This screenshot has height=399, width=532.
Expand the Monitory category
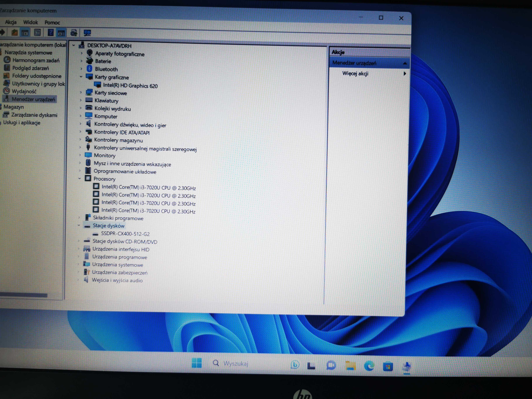(x=80, y=155)
